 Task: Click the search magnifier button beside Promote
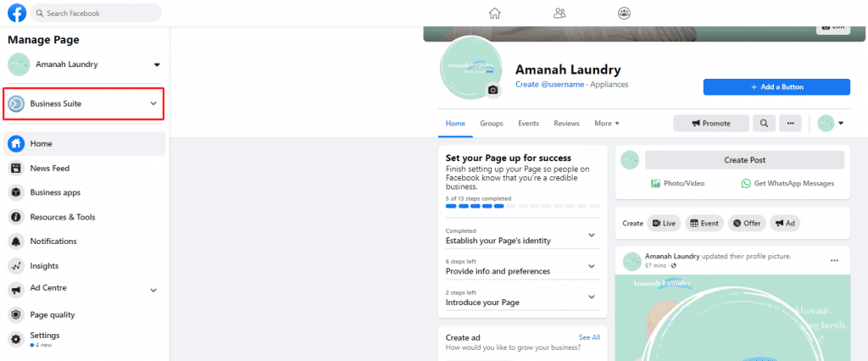[764, 124]
